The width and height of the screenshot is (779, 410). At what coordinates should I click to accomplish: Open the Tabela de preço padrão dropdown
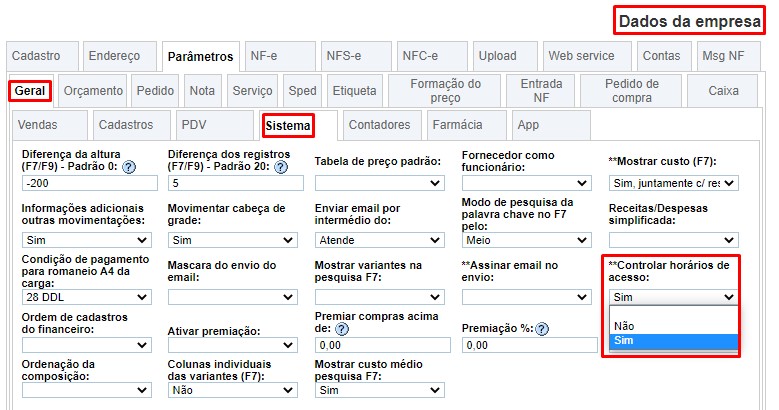380,183
